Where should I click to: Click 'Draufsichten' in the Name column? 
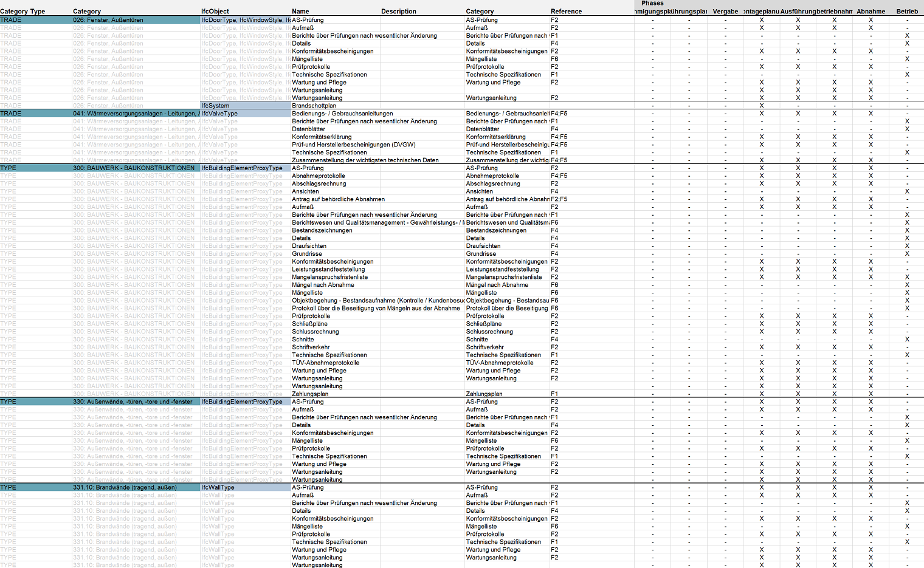pos(309,246)
